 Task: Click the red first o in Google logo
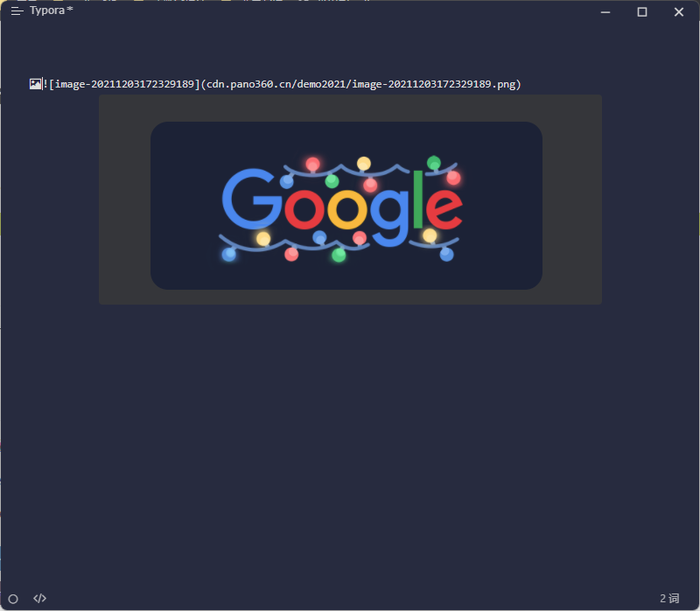304,209
